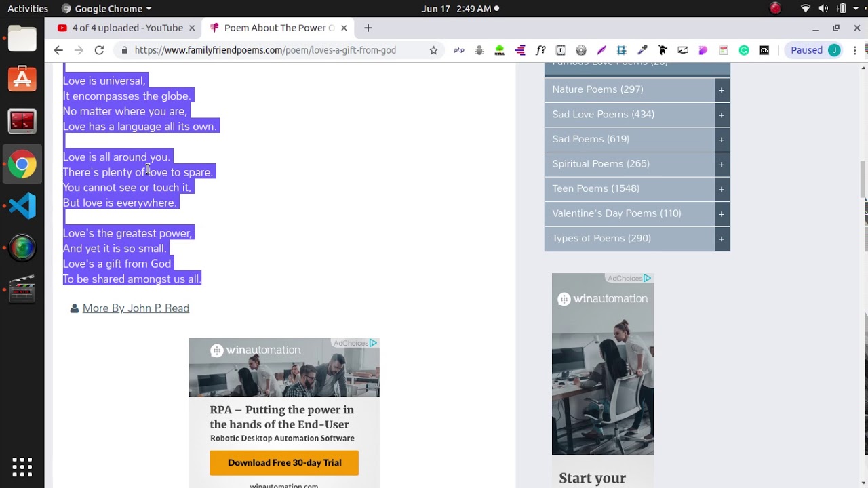The width and height of the screenshot is (868, 488).
Task: Open the Teen Poems (1548) link
Action: [595, 188]
